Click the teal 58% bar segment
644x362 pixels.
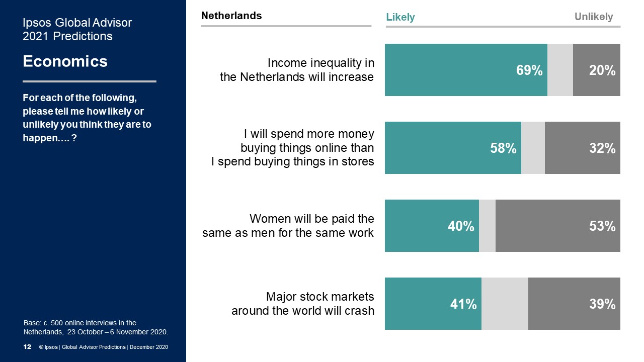point(453,148)
